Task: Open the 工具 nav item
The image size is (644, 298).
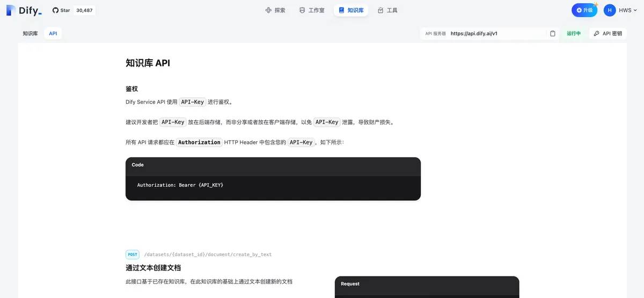Action: click(387, 10)
